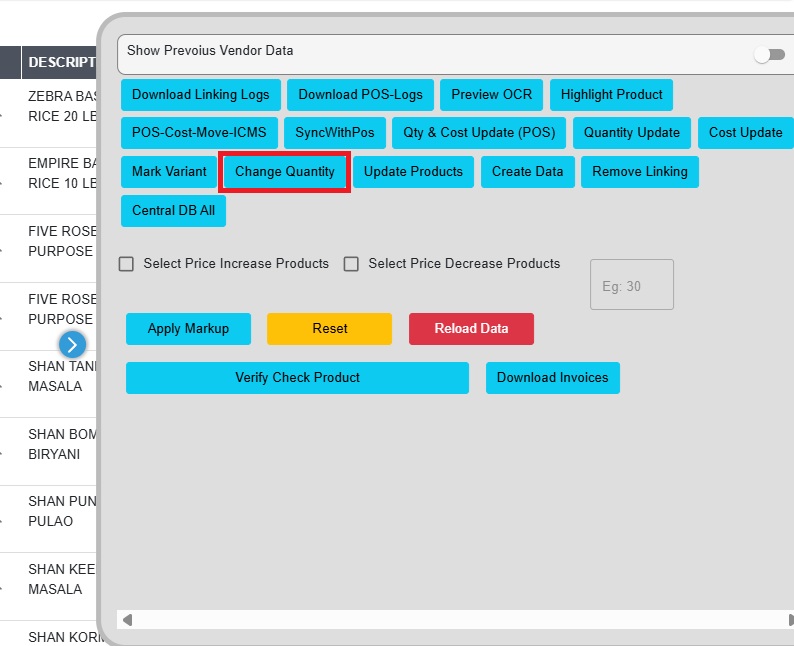
Task: Click Verify Check Product button
Action: click(x=297, y=378)
